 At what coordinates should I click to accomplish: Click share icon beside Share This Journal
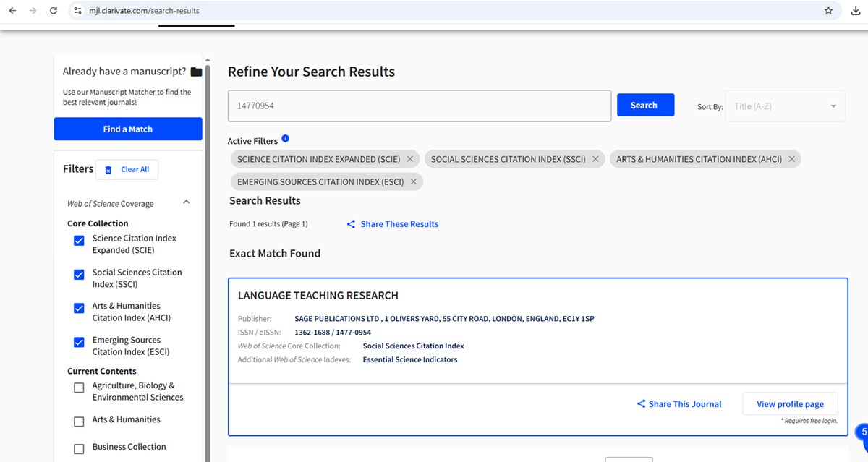point(641,404)
